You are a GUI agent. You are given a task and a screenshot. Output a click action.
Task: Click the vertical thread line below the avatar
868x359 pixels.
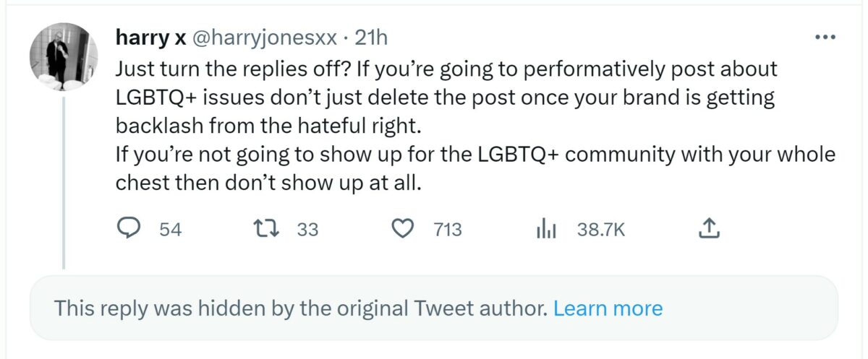[x=64, y=181]
